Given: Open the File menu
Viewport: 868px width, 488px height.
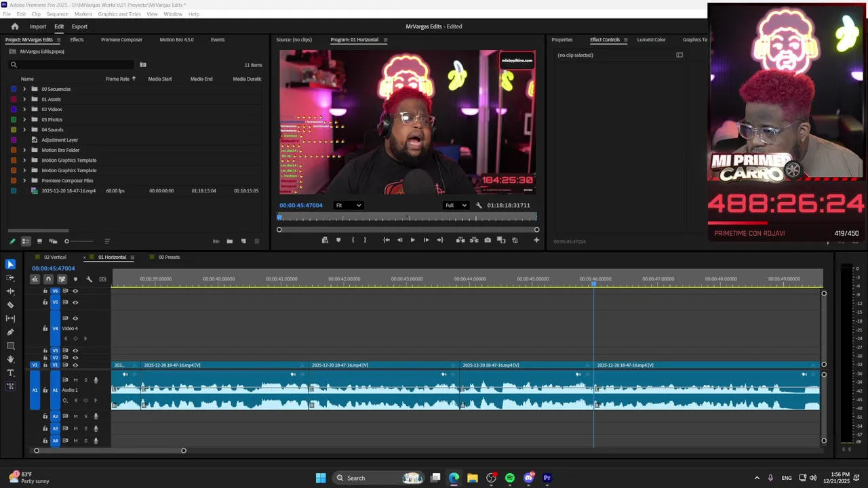Looking at the screenshot, I should click(7, 14).
